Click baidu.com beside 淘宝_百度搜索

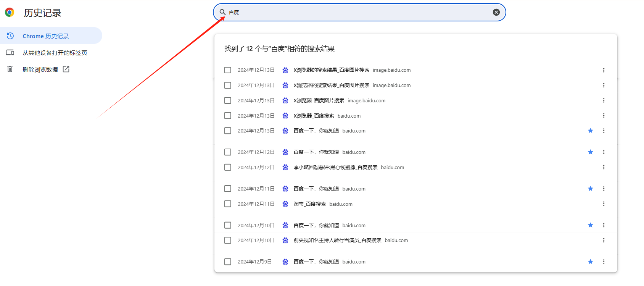pyautogui.click(x=341, y=204)
